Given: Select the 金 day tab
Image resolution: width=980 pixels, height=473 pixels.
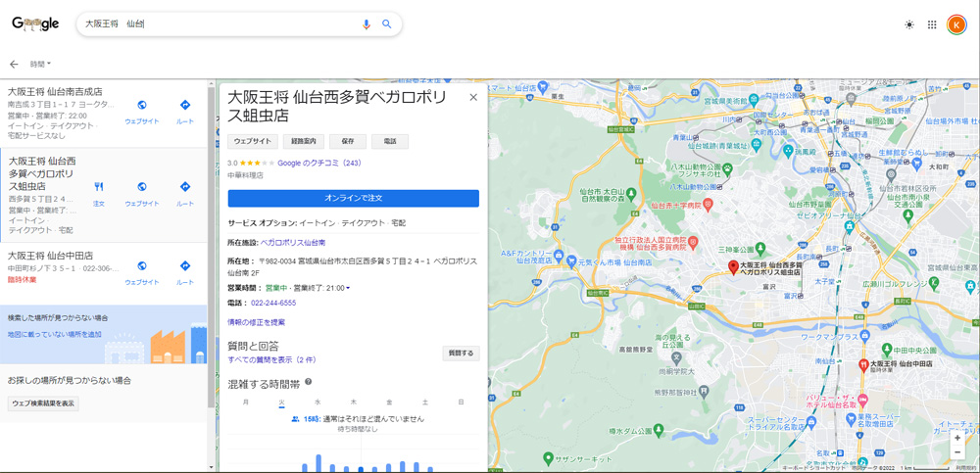Looking at the screenshot, I should 389,402.
